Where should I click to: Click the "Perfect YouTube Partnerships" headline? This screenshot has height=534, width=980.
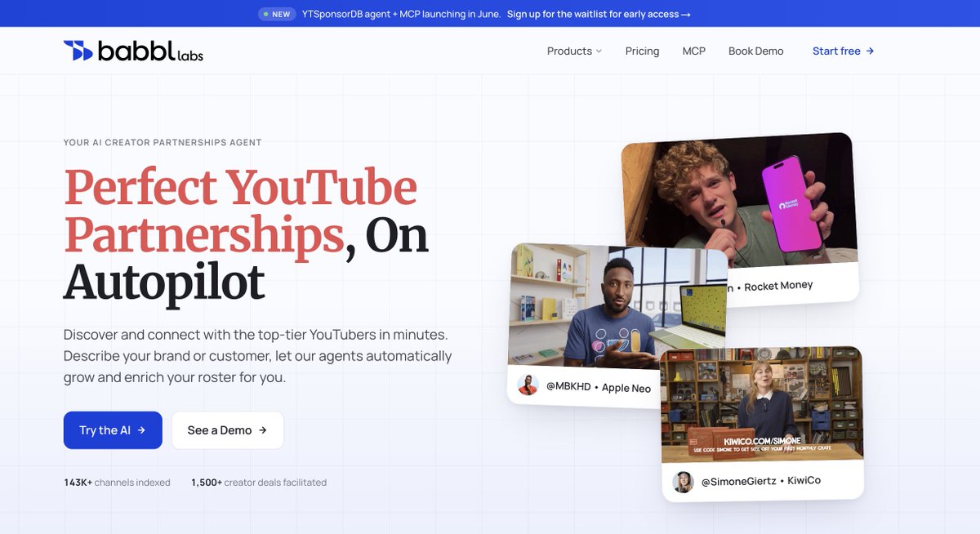click(240, 211)
